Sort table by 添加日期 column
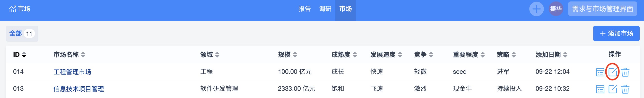This screenshot has width=644, height=98. pyautogui.click(x=551, y=55)
